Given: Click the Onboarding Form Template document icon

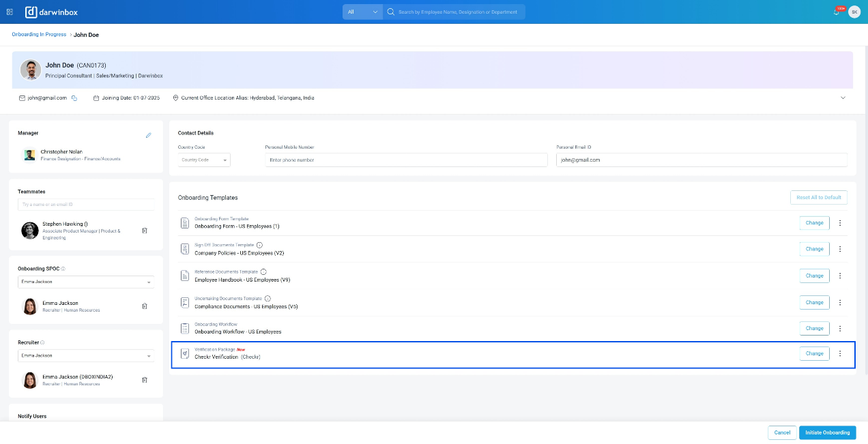Looking at the screenshot, I should pyautogui.click(x=184, y=223).
